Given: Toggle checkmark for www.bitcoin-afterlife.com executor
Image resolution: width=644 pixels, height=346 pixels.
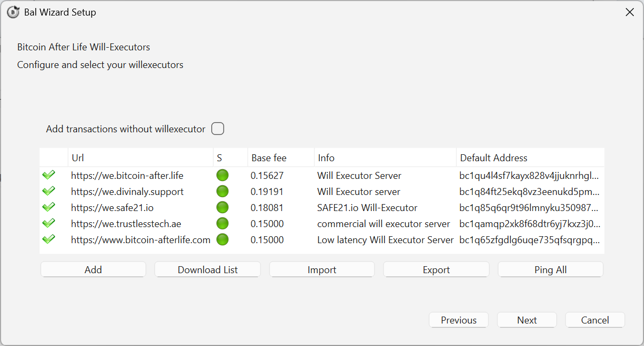Looking at the screenshot, I should (49, 239).
